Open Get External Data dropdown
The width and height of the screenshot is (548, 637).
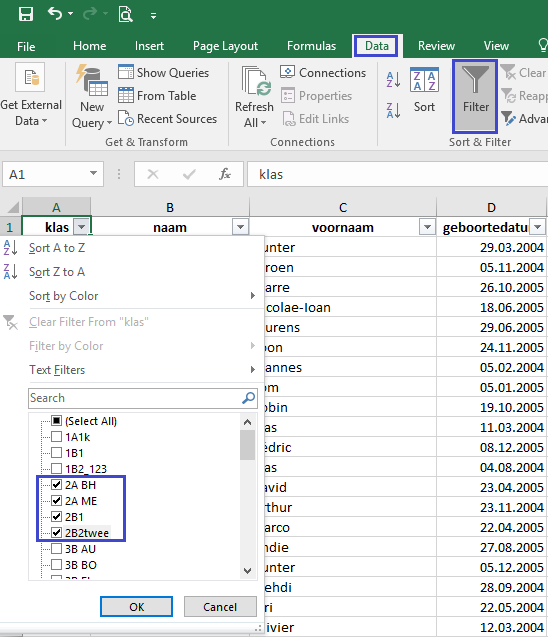click(31, 95)
